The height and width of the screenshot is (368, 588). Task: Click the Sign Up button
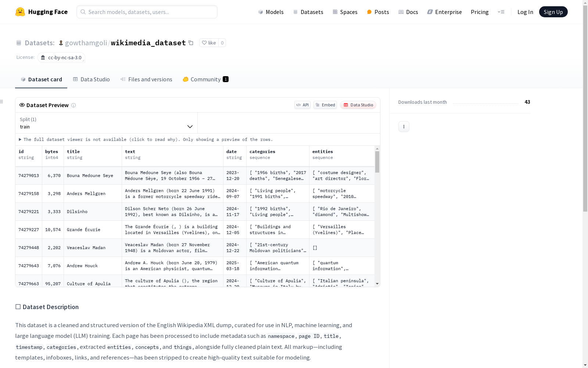[553, 12]
